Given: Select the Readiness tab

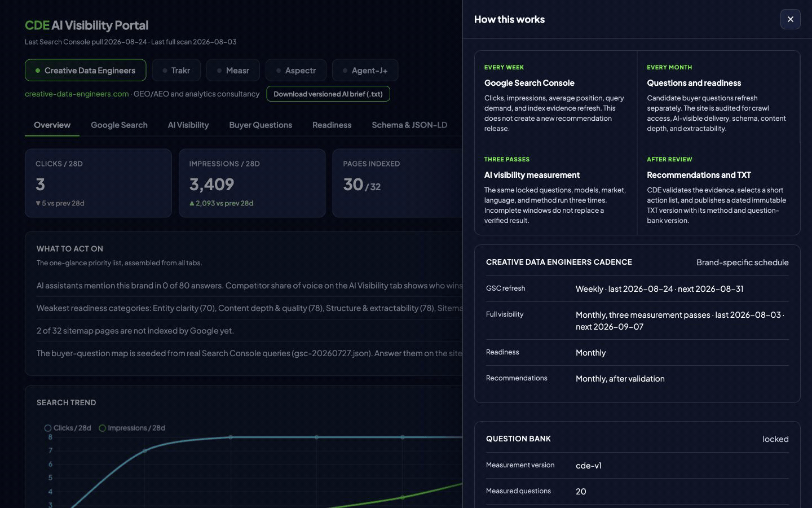Looking at the screenshot, I should [332, 125].
